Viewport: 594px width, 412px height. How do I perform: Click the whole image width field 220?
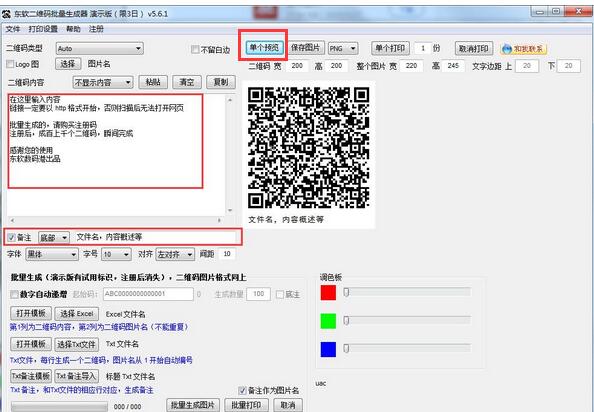[411, 66]
